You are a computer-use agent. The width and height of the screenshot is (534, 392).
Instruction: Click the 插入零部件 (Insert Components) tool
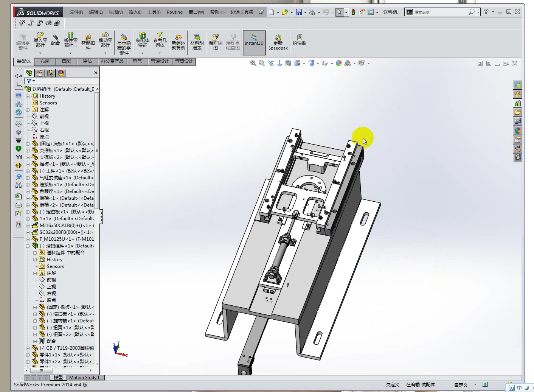[x=40, y=42]
